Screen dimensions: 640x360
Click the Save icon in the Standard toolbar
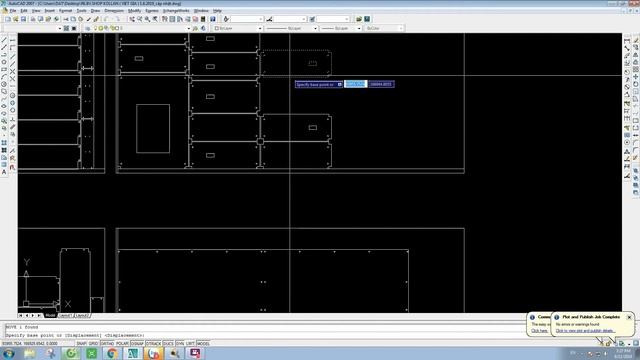(23, 19)
